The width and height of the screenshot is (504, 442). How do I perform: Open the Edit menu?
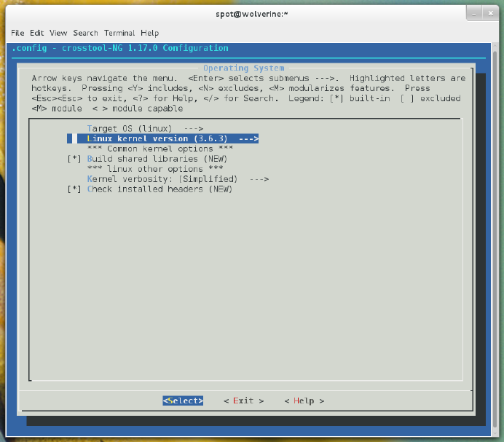[x=36, y=33]
